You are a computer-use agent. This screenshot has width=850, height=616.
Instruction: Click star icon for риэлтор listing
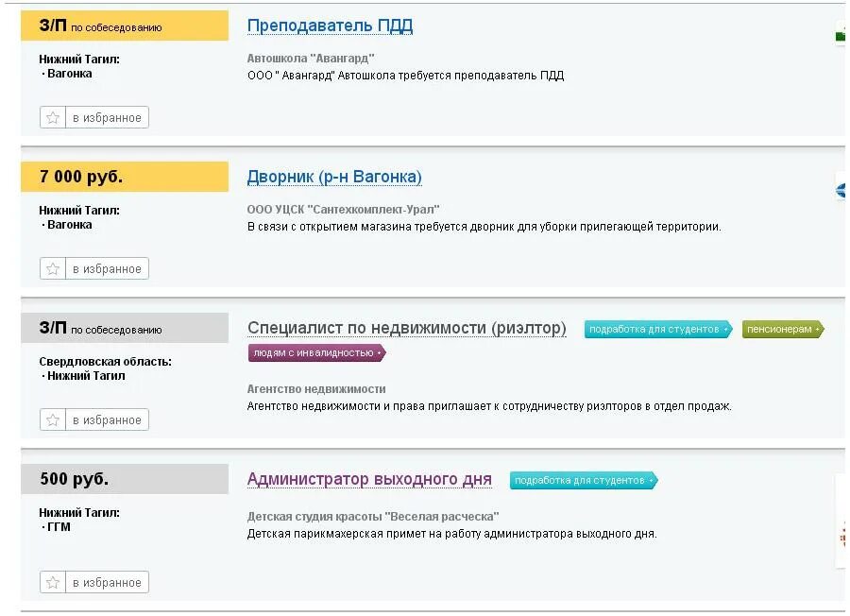click(53, 420)
